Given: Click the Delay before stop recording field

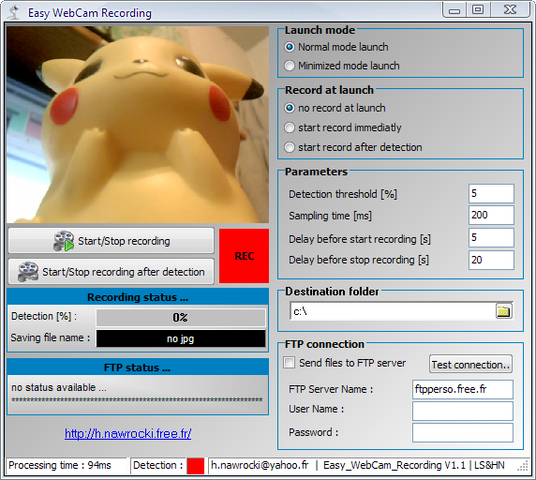Looking at the screenshot, I should click(491, 260).
